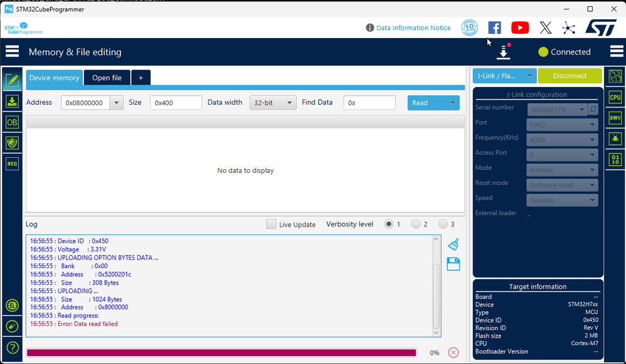The height and width of the screenshot is (364, 626).
Task: Open the right hamburger menu
Action: [x=617, y=51]
